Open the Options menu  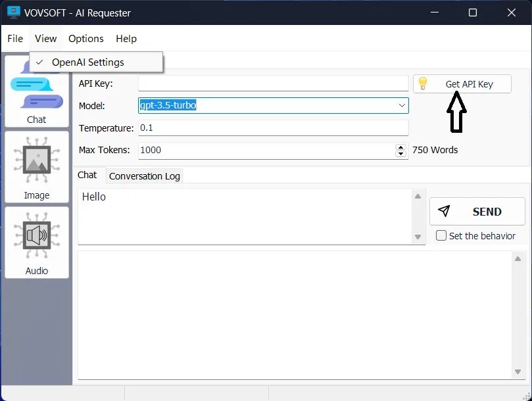[85, 39]
